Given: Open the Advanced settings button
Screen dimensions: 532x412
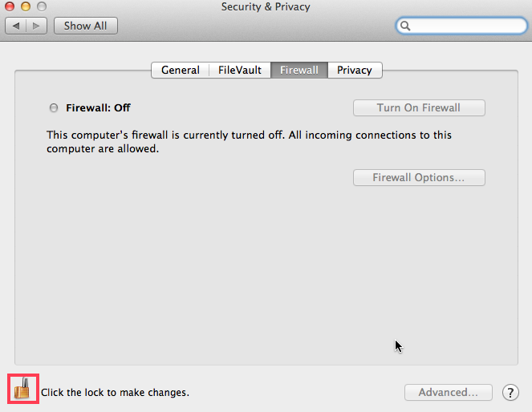Looking at the screenshot, I should (449, 392).
